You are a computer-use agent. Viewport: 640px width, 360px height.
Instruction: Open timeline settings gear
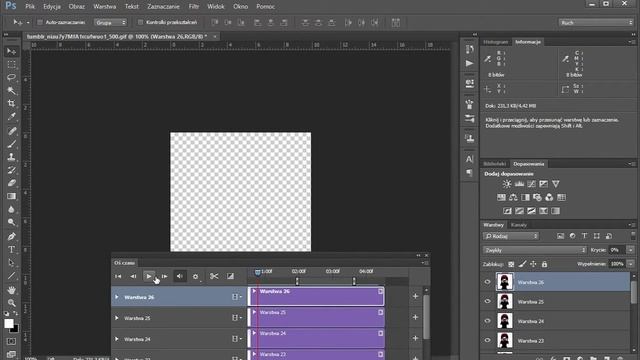coord(196,276)
